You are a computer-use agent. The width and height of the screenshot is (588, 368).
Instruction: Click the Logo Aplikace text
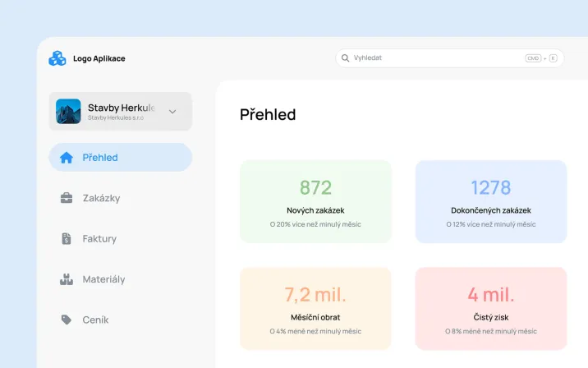[99, 58]
